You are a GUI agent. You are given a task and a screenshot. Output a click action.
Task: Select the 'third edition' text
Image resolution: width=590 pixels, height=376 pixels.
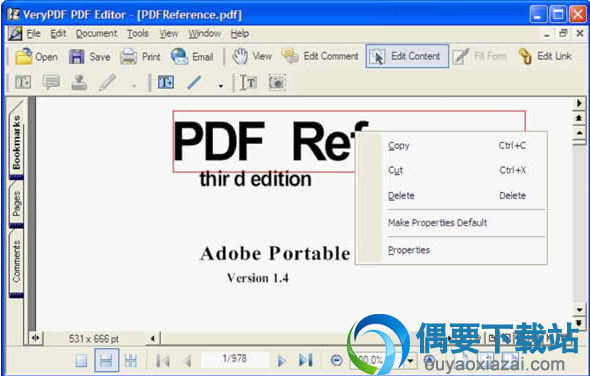[x=255, y=180]
